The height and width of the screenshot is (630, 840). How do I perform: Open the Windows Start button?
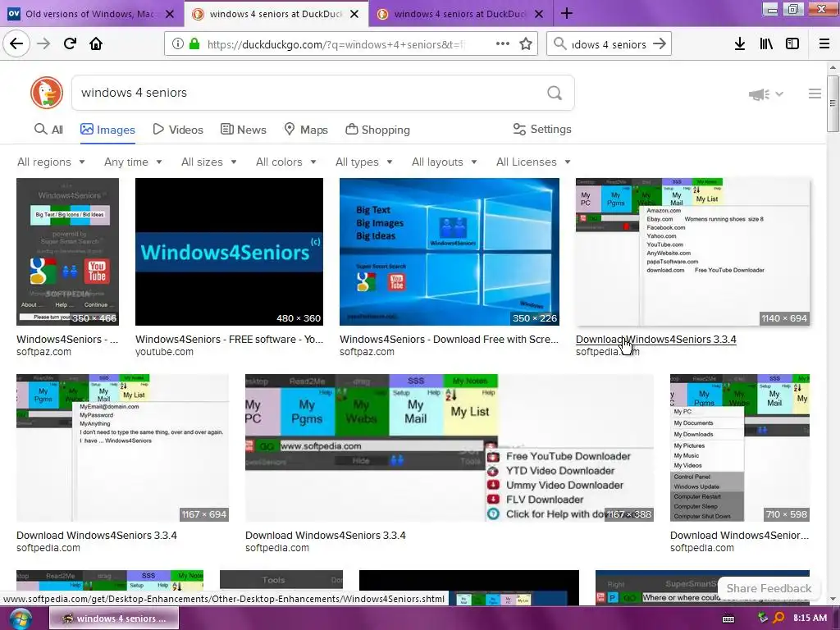pyautogui.click(x=20, y=619)
